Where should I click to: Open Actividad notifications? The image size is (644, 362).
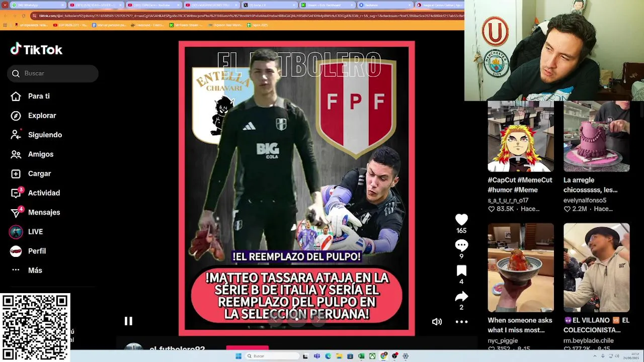(x=44, y=193)
